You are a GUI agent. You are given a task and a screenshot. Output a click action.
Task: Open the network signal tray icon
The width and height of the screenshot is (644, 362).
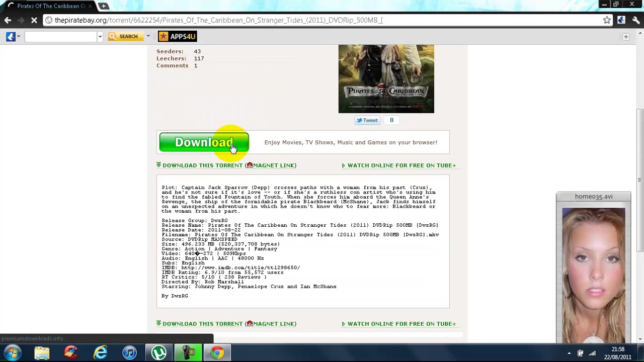(x=592, y=353)
